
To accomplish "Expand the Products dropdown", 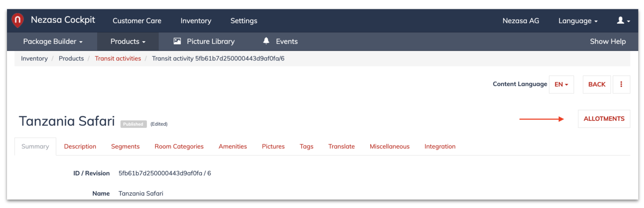I will [x=128, y=42].
